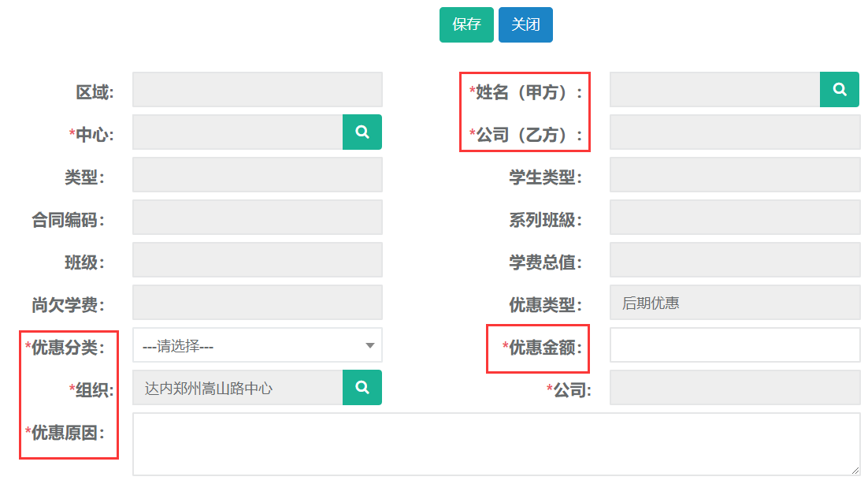Click the search icon next to 中心 field
Image resolution: width=868 pixels, height=484 pixels.
[362, 132]
